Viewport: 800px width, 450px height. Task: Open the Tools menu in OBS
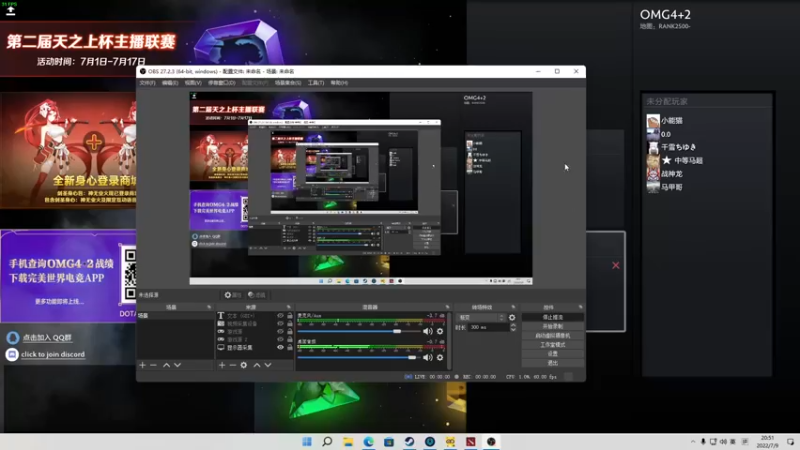pos(316,83)
